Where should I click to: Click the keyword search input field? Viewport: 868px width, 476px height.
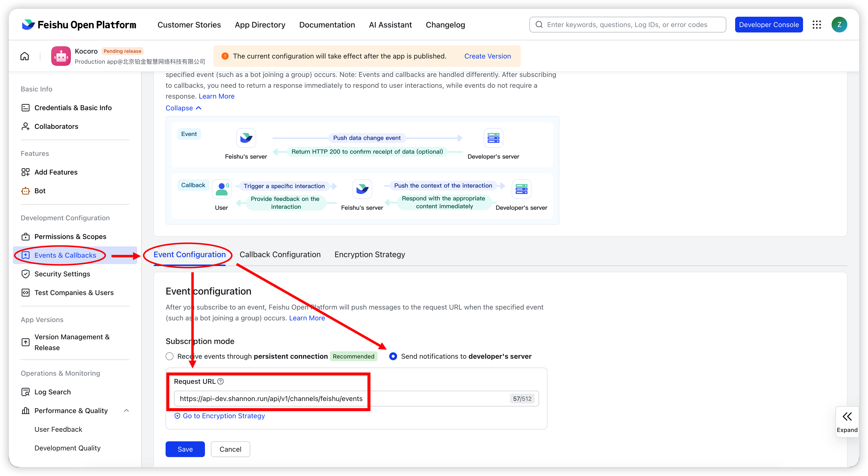coord(627,25)
